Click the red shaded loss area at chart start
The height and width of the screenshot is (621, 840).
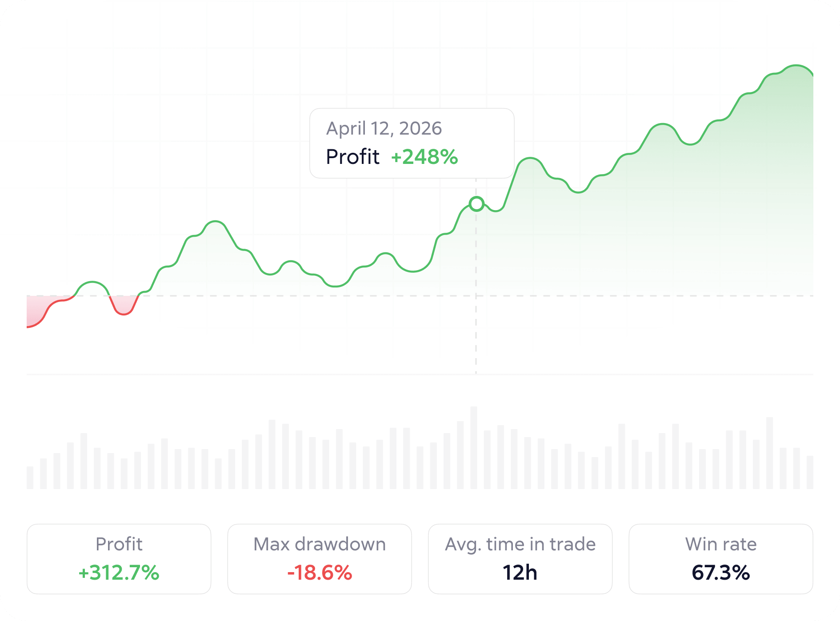tap(38, 309)
